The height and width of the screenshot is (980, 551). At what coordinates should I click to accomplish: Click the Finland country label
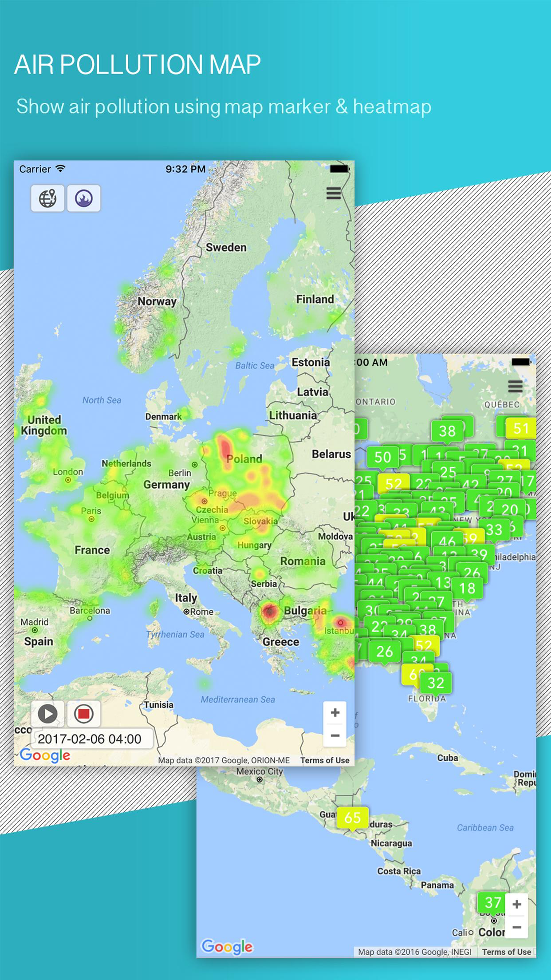tap(315, 299)
